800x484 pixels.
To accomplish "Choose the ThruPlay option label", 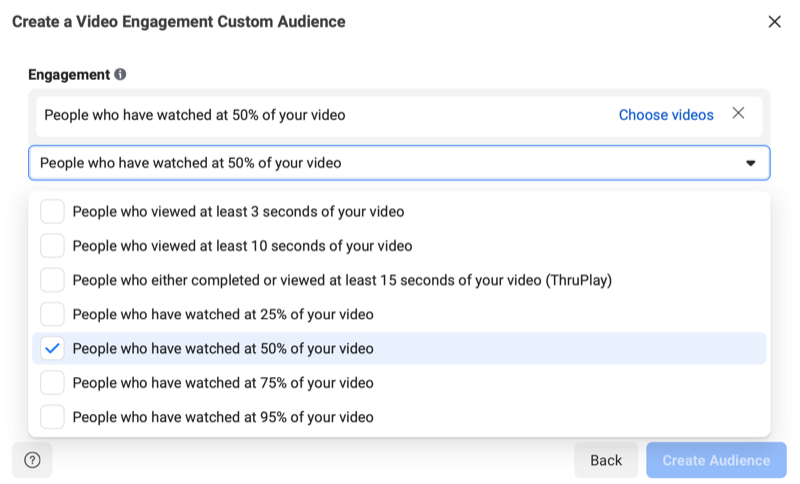I will click(x=342, y=280).
